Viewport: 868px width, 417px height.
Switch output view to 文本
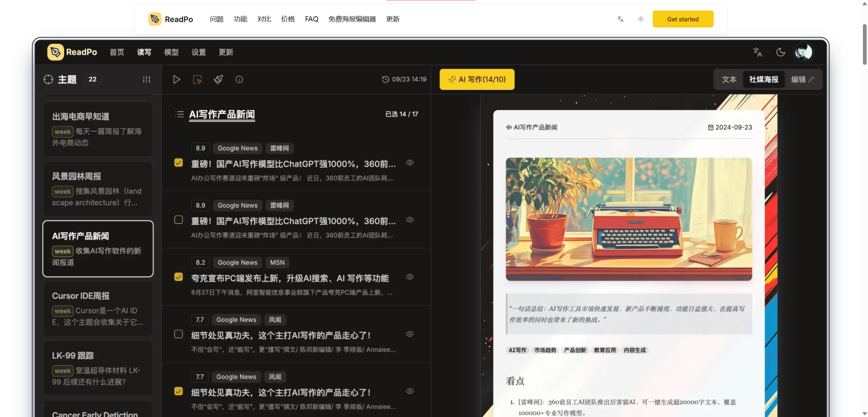point(729,79)
